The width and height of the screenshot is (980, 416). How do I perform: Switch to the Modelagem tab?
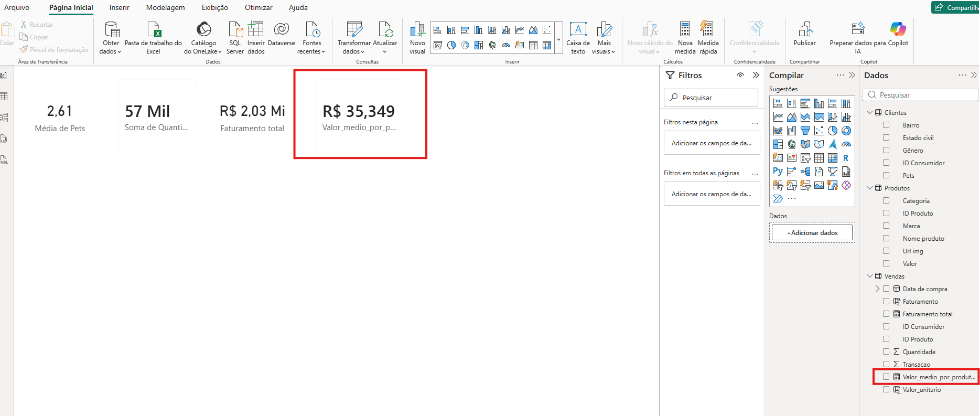click(165, 7)
